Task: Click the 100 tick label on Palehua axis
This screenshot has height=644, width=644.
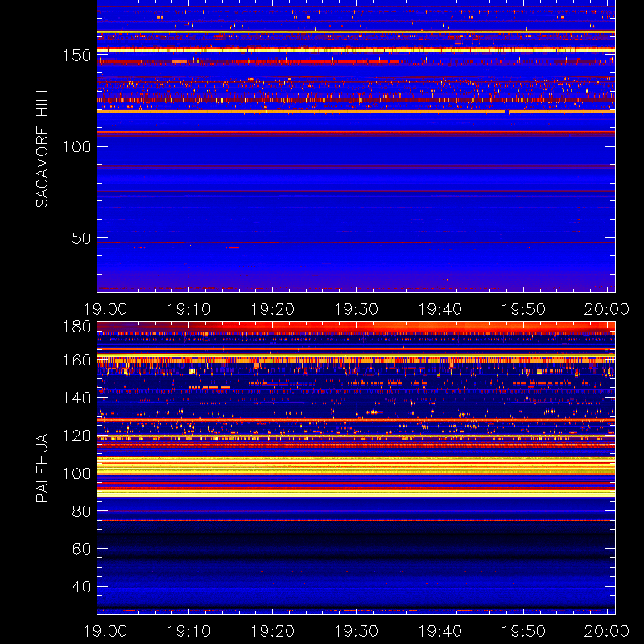Action: click(76, 473)
